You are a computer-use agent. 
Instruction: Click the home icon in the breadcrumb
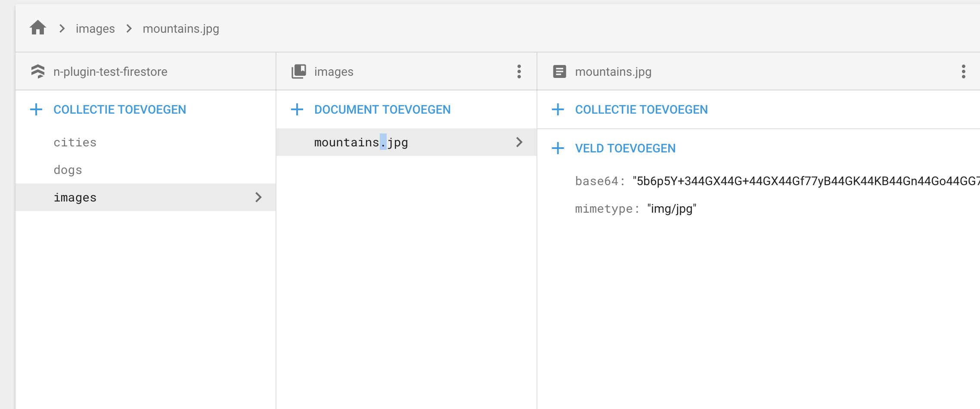coord(38,28)
